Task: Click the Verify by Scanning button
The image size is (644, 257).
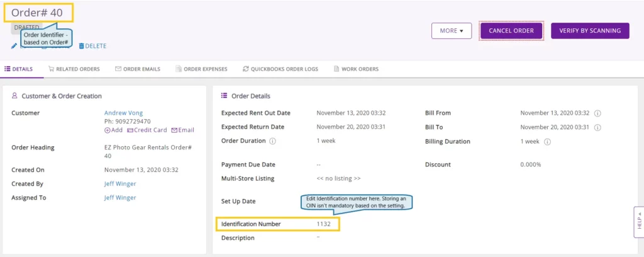Action: 589,30
